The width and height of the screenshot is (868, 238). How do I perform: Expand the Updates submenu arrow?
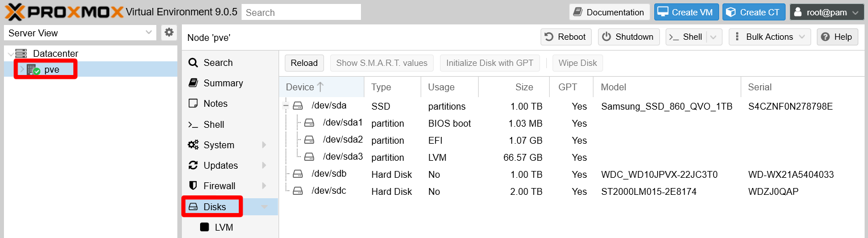[x=264, y=165]
